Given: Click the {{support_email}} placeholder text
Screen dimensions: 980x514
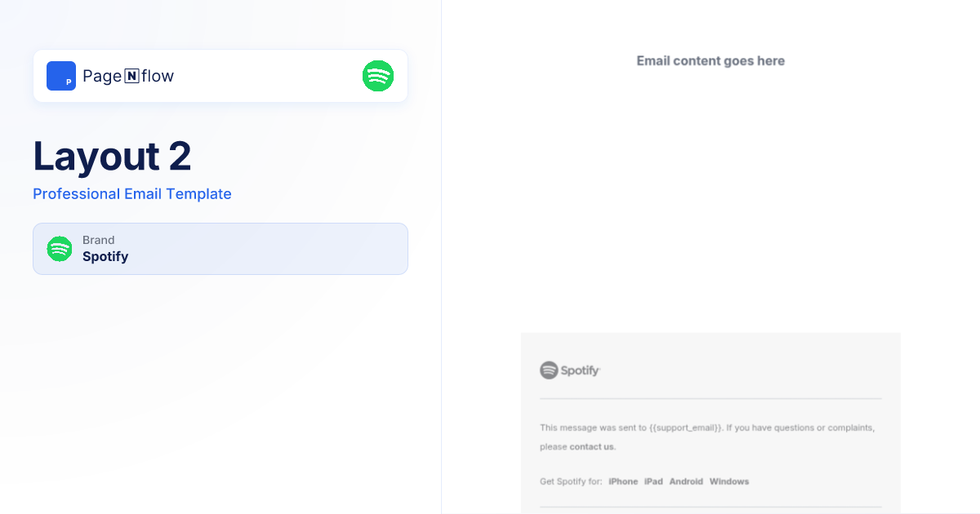Looking at the screenshot, I should [x=686, y=428].
